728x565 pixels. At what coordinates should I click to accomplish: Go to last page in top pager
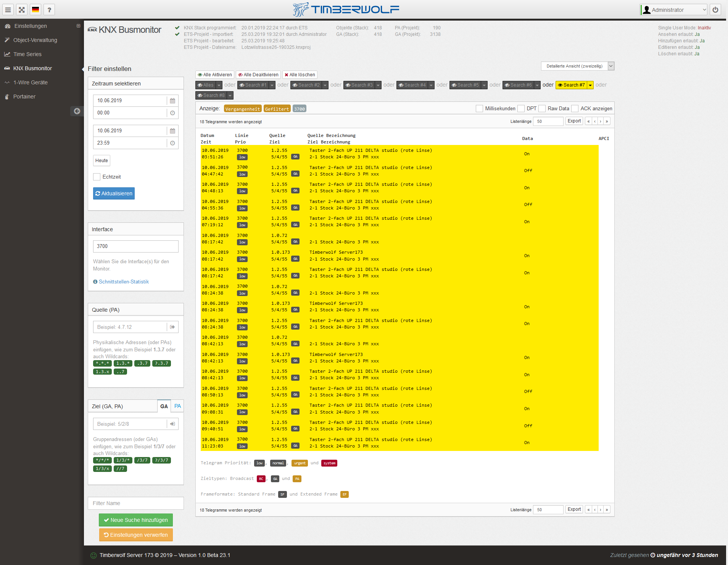(607, 121)
